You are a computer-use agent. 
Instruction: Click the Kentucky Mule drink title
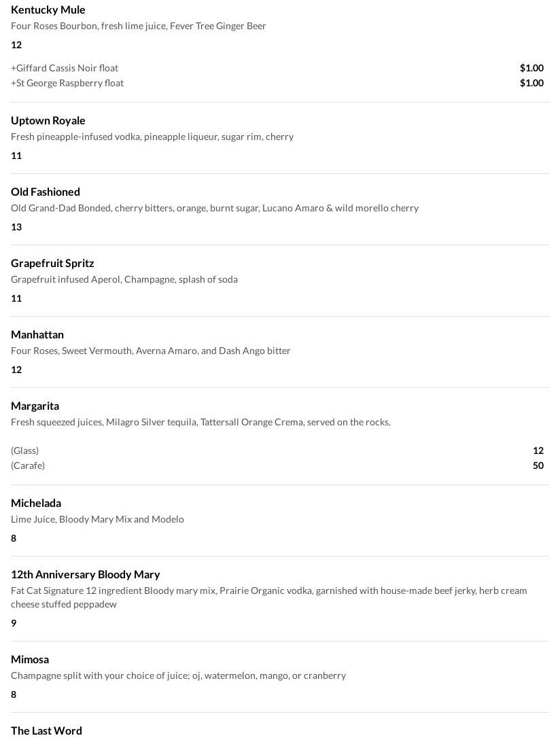(x=48, y=10)
